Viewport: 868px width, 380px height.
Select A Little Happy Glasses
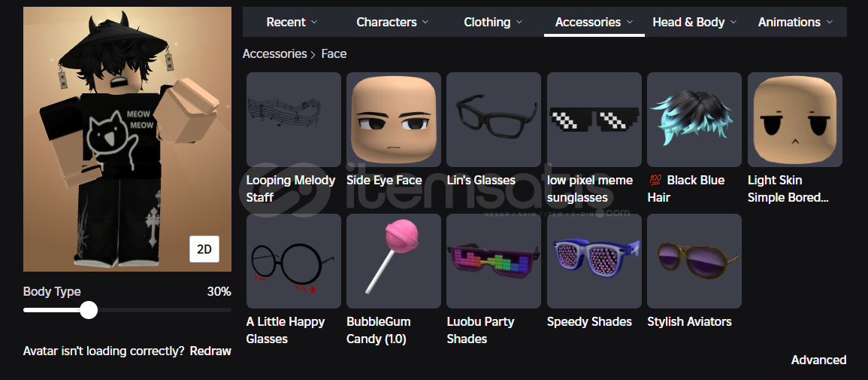tap(293, 261)
